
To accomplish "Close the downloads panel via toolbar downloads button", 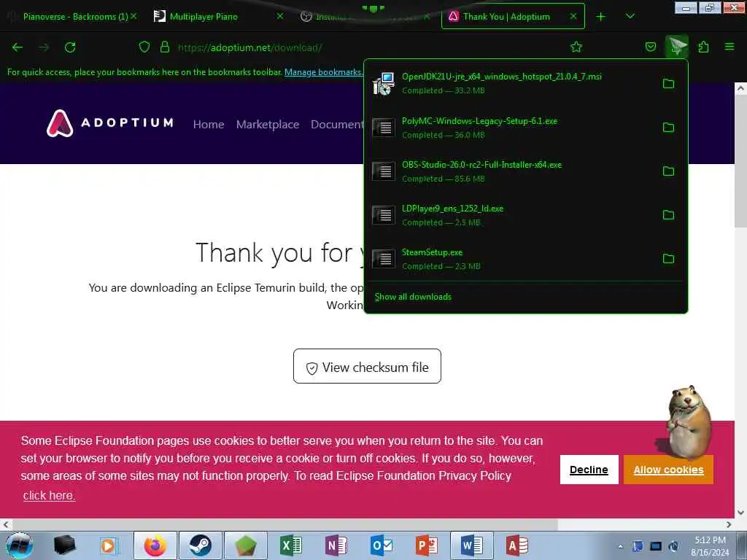I will tap(677, 46).
